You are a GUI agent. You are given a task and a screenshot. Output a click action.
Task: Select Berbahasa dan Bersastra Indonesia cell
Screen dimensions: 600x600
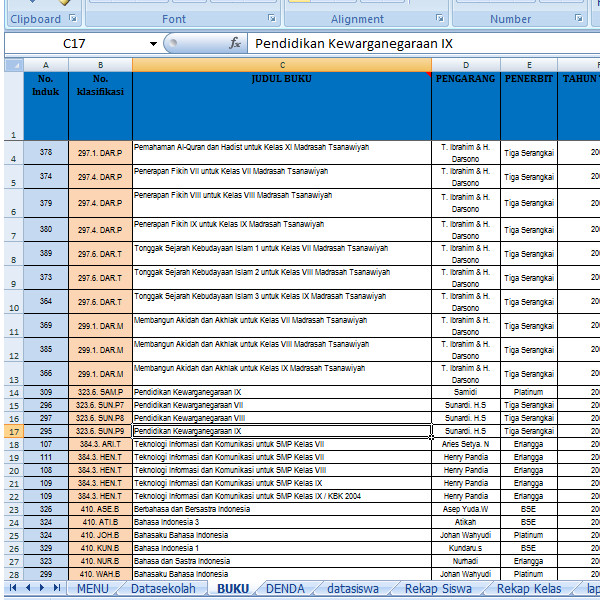tap(282, 509)
